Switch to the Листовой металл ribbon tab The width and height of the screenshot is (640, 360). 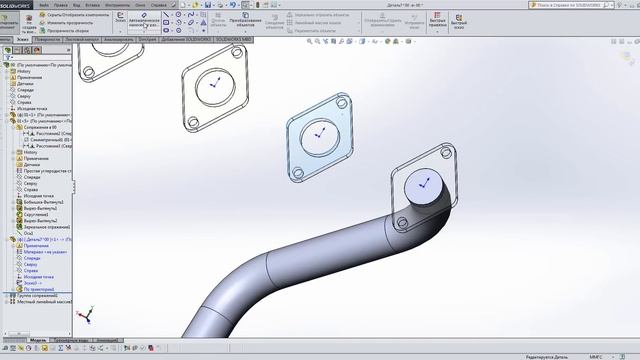click(x=82, y=40)
